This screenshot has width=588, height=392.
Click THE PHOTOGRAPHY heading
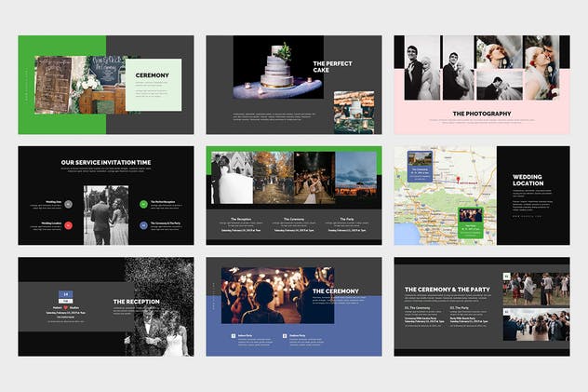tap(482, 114)
